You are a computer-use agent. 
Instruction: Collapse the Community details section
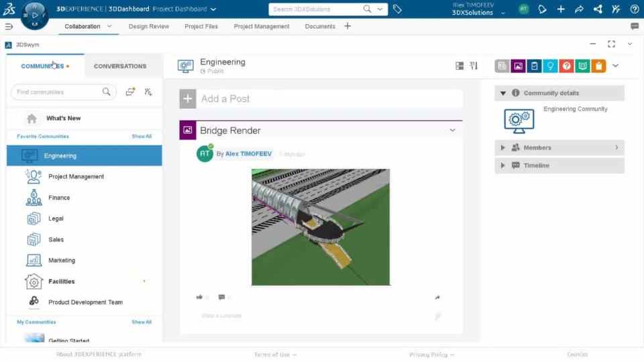click(502, 93)
